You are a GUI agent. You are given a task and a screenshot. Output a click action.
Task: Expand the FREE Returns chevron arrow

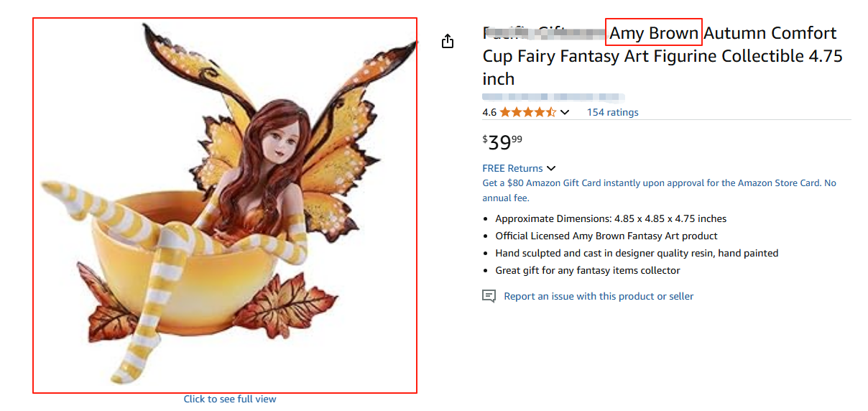coord(551,169)
